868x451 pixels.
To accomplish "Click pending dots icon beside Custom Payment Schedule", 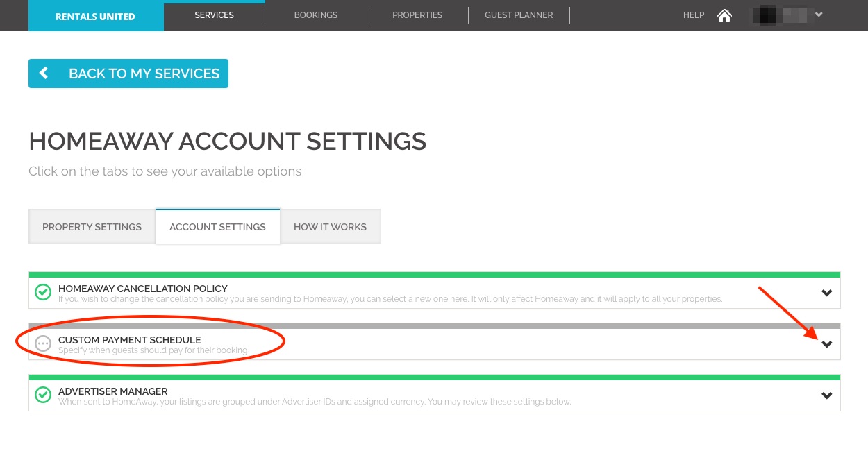I will (x=43, y=343).
